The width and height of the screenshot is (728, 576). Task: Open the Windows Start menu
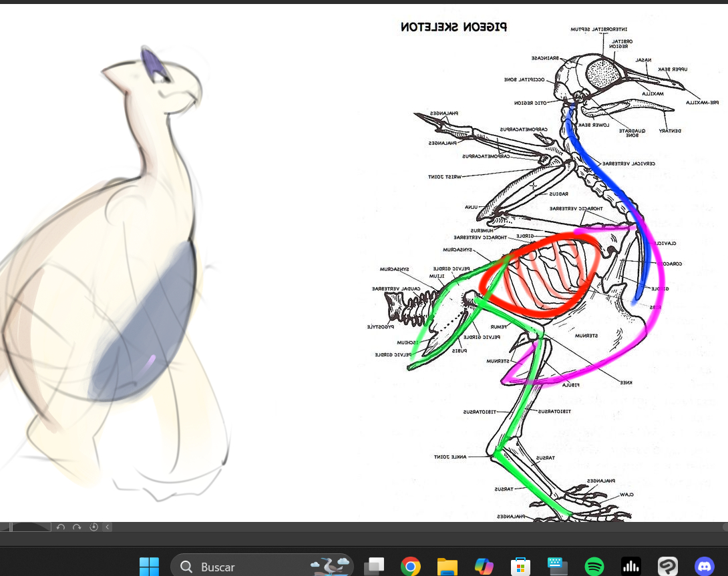[149, 567]
